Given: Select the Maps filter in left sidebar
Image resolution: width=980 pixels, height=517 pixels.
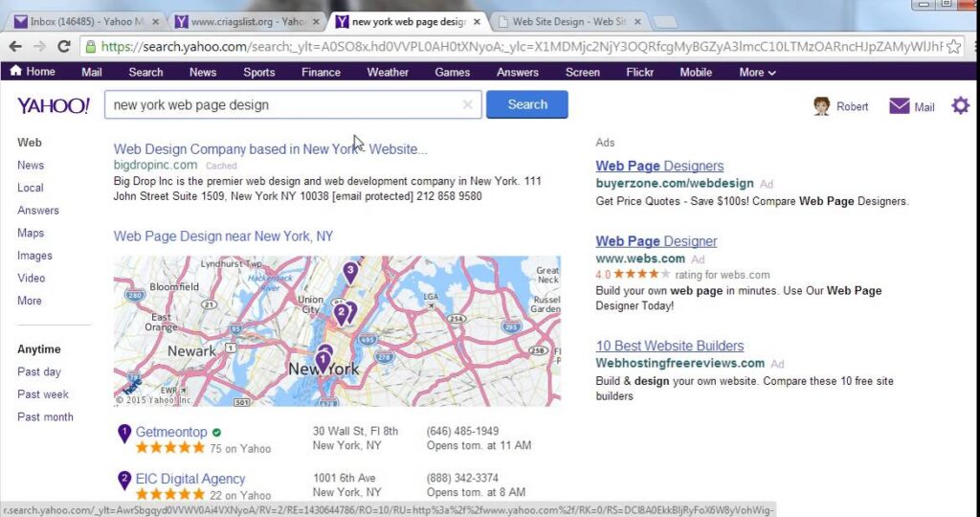Looking at the screenshot, I should 31,233.
